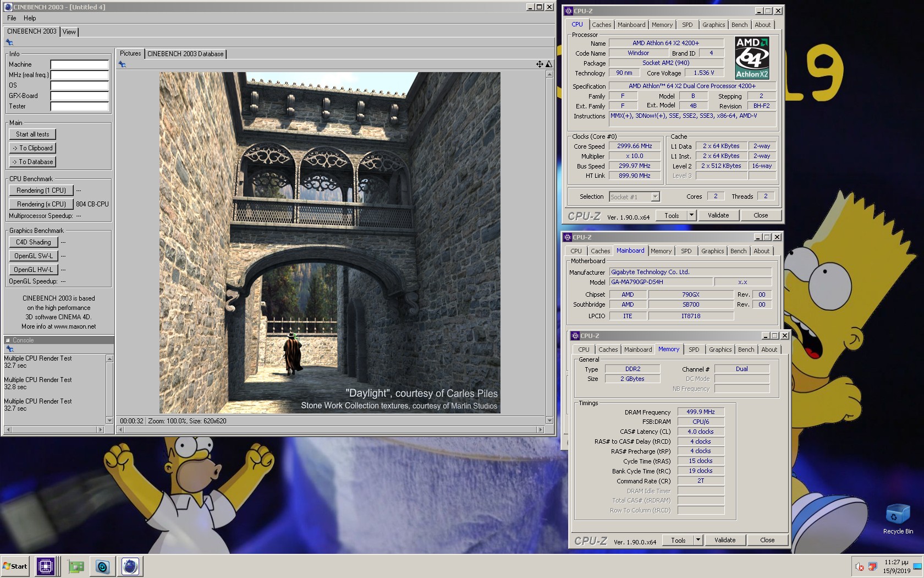Click the Zoom: 100.0%, Size: 620x620 status
The width and height of the screenshot is (924, 578).
point(187,421)
